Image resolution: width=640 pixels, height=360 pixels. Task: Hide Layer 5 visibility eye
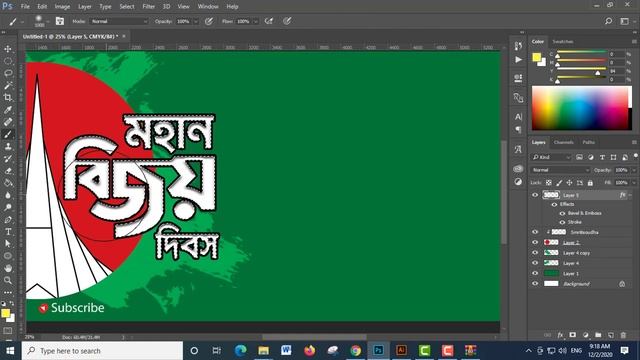coord(535,195)
